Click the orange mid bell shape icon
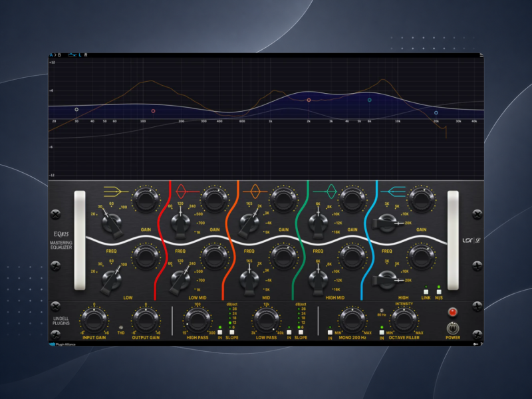The height and width of the screenshot is (399, 532). 255,192
